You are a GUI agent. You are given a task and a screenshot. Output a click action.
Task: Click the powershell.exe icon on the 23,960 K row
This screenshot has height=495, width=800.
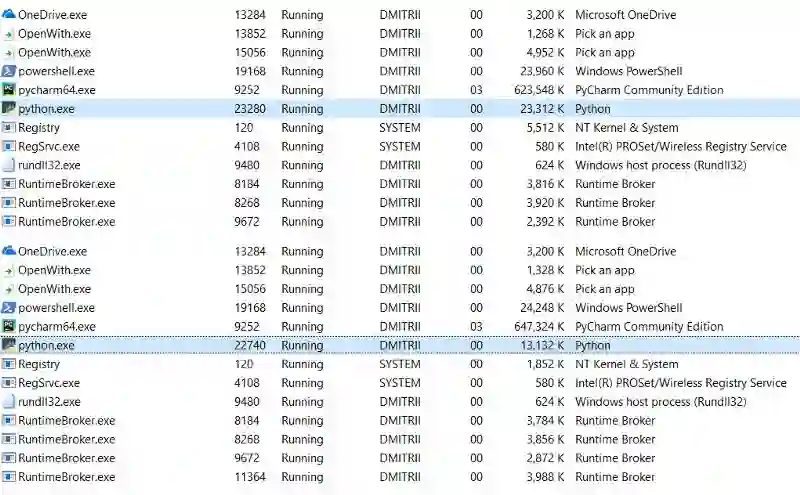9,71
